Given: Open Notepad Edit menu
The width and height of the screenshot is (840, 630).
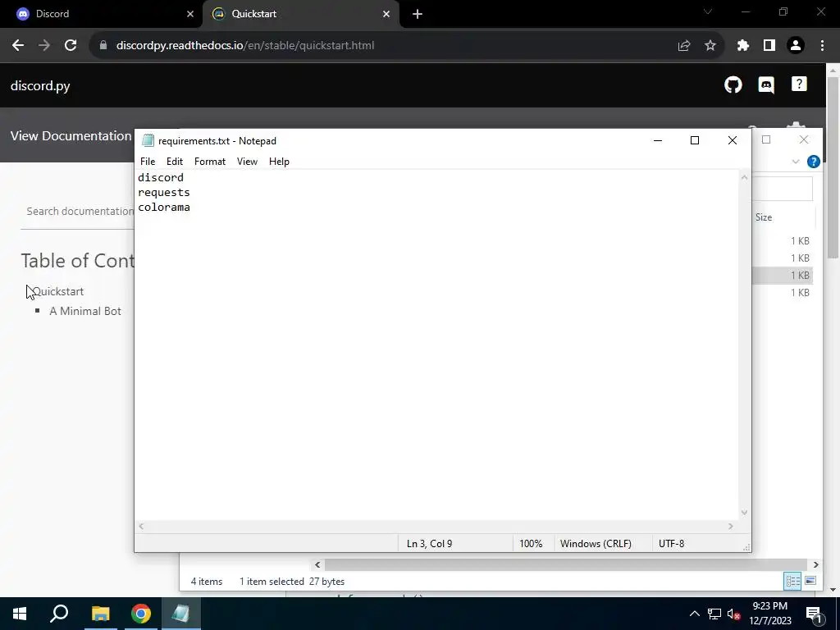Looking at the screenshot, I should click(175, 162).
